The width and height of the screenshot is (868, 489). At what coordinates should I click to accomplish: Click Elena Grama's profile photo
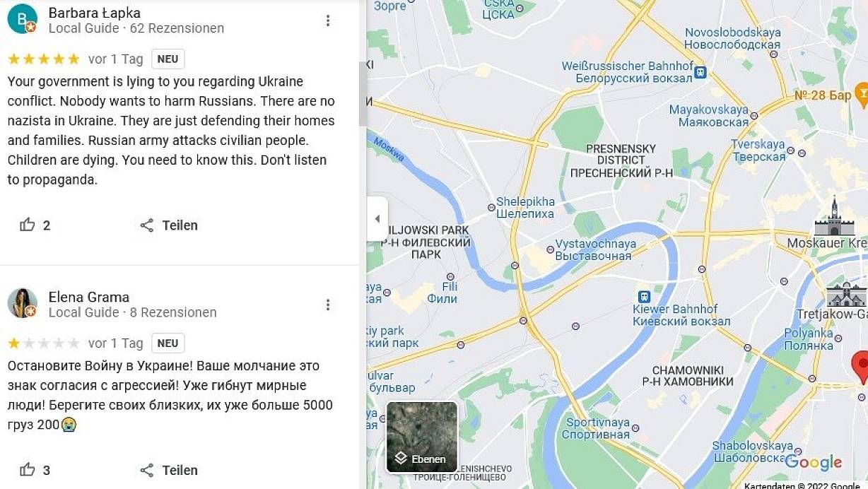pyautogui.click(x=22, y=303)
